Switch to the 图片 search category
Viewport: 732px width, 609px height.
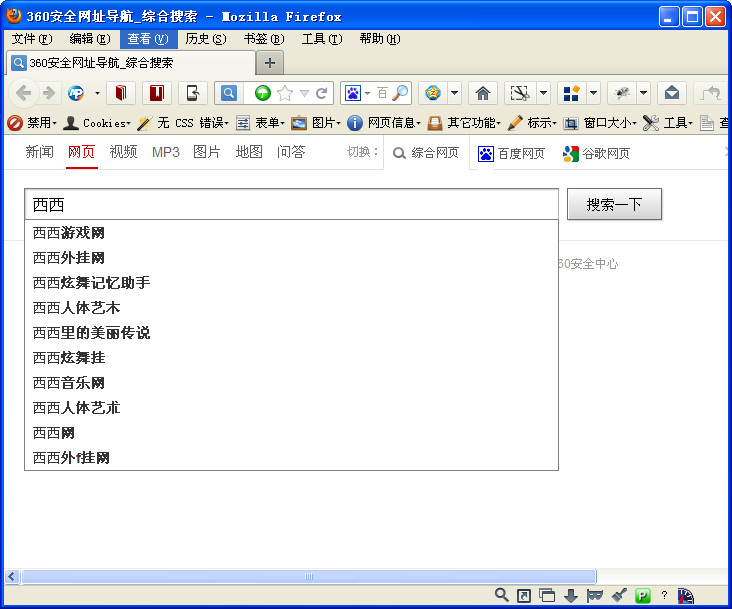tap(207, 152)
